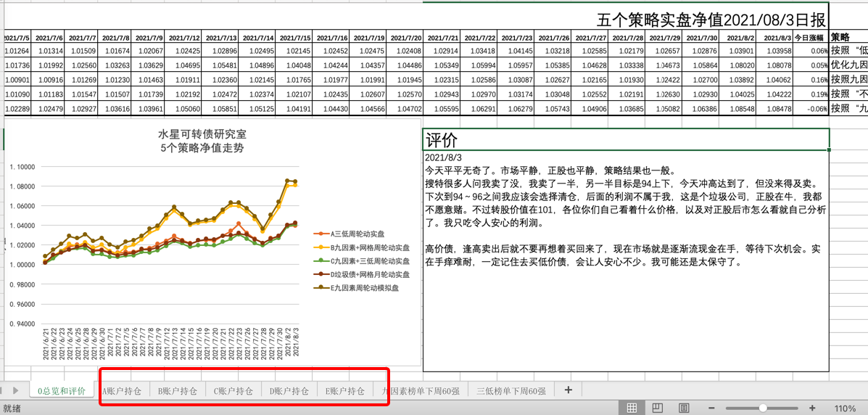Select cell with value 1.06291
The width and height of the screenshot is (868, 415).
(479, 108)
